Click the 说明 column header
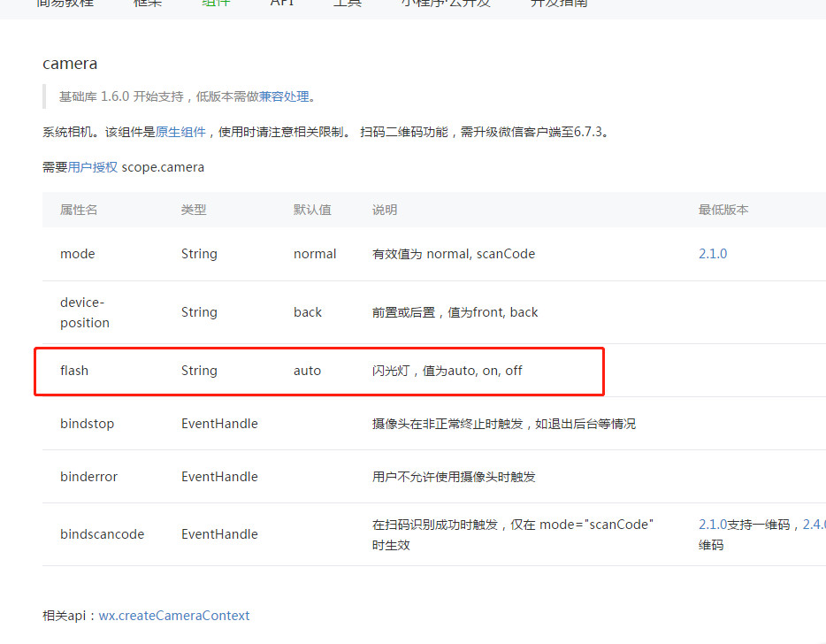Image resolution: width=826 pixels, height=644 pixels. coord(385,210)
